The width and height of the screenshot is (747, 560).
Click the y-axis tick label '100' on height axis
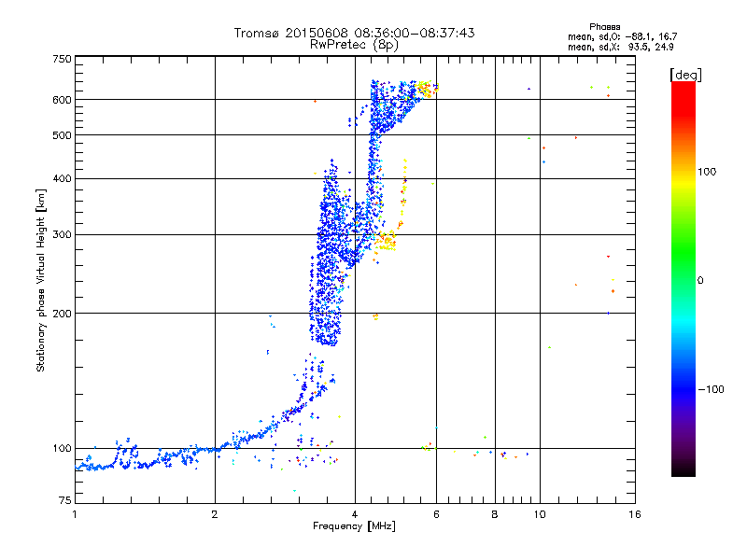click(62, 449)
